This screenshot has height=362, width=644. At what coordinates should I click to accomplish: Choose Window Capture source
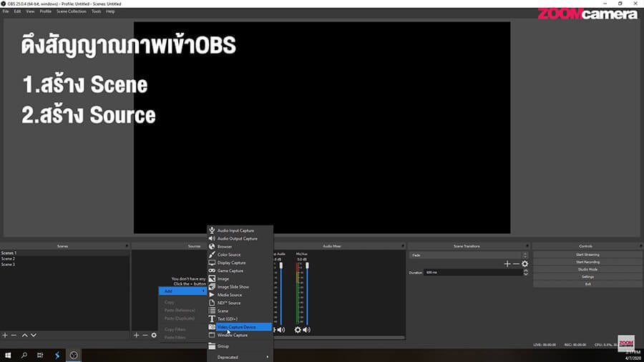pos(240,336)
